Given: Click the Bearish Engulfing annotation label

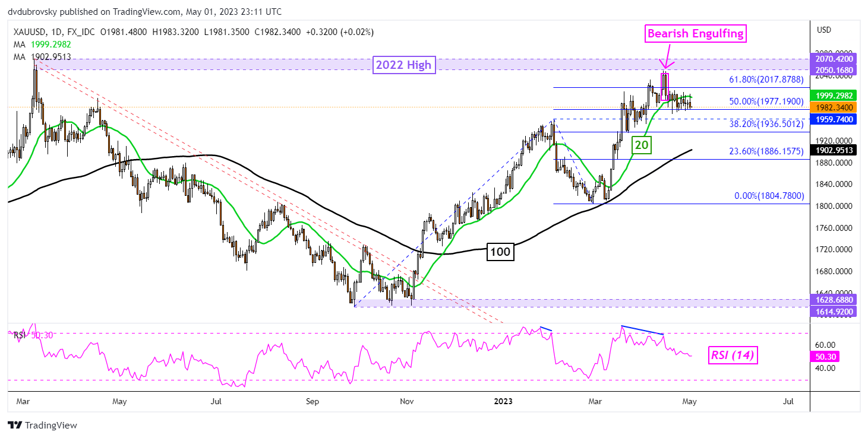Looking at the screenshot, I should (695, 34).
